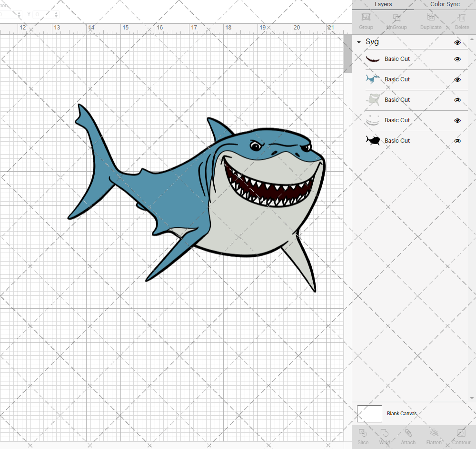Select the dark red mouth layer thumbnail
The width and height of the screenshot is (476, 449).
point(373,59)
